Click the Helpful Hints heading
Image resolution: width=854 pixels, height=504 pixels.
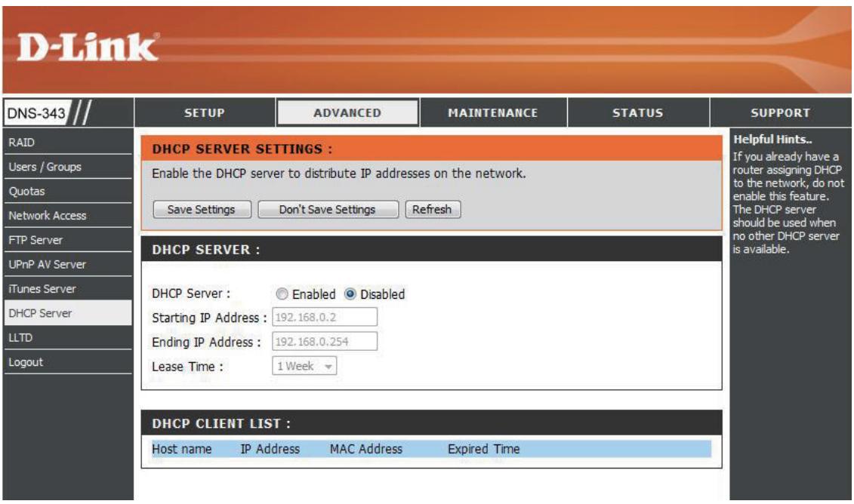[x=772, y=140]
